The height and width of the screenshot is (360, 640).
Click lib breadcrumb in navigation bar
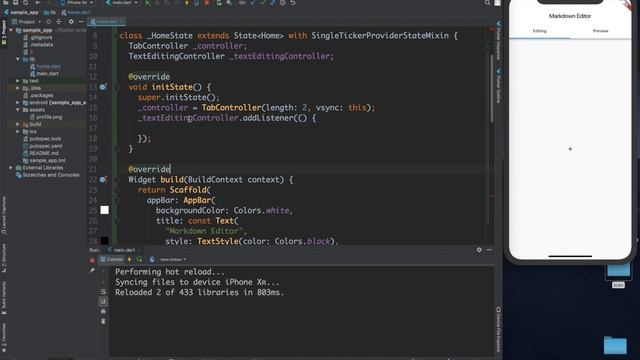click(50, 13)
